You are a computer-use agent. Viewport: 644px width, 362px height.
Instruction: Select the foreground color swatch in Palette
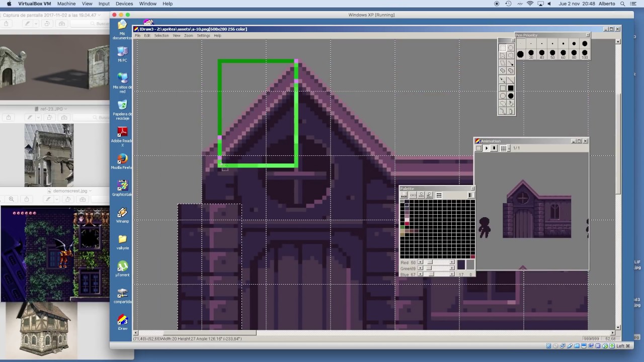tap(461, 264)
